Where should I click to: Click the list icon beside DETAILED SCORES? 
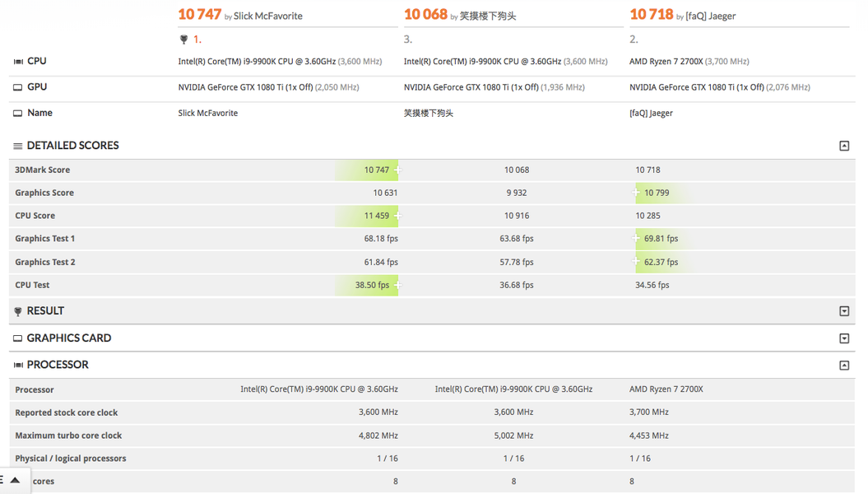[16, 145]
